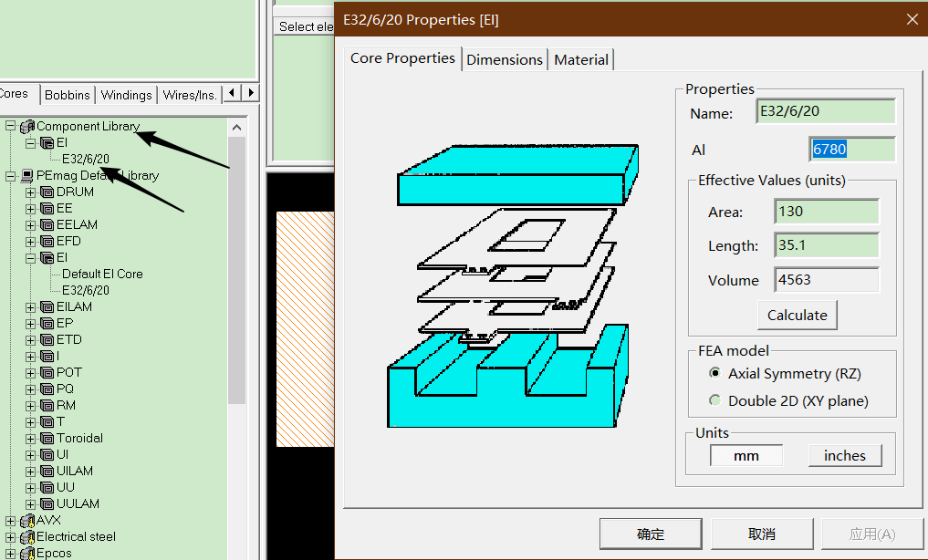928x560 pixels.
Task: Expand the EE tree node
Action: point(29,208)
